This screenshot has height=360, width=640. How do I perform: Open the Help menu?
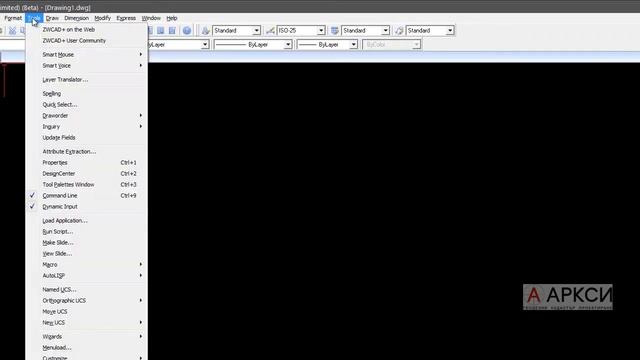tap(172, 18)
